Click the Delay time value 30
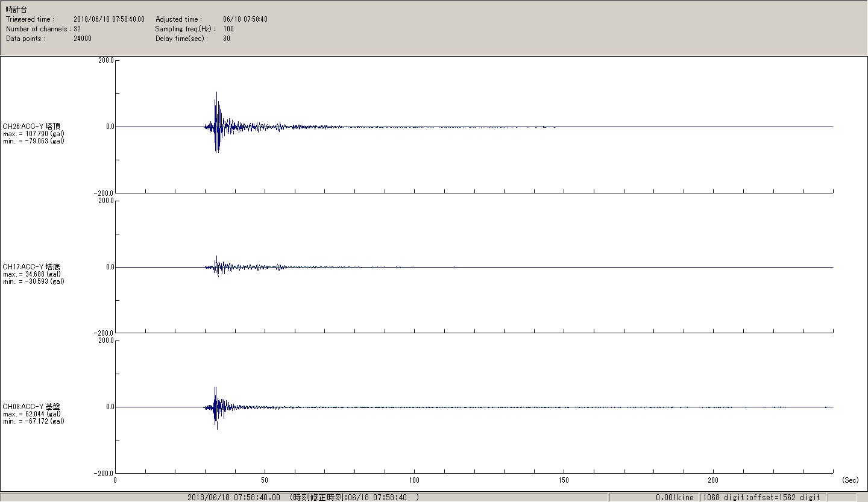 click(227, 39)
